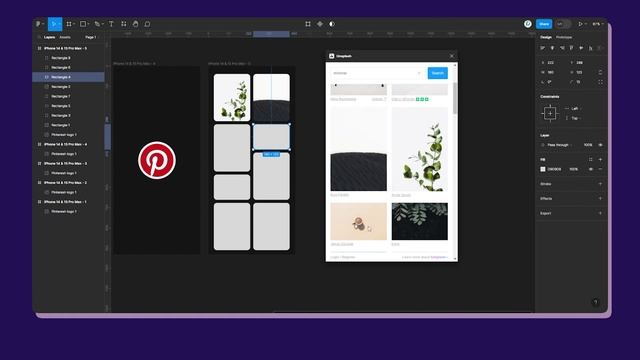Image resolution: width=640 pixels, height=360 pixels.
Task: Switch to the Assets tab
Action: point(65,37)
